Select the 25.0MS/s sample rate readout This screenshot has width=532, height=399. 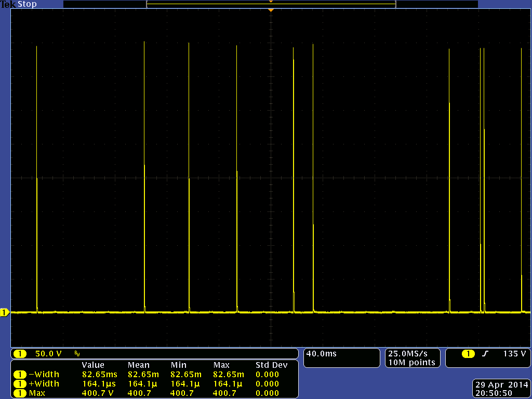408,353
